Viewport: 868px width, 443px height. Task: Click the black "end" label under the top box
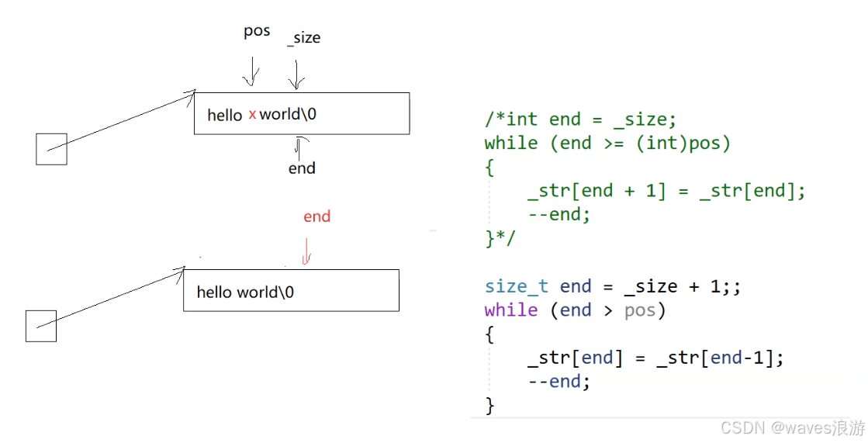(302, 168)
